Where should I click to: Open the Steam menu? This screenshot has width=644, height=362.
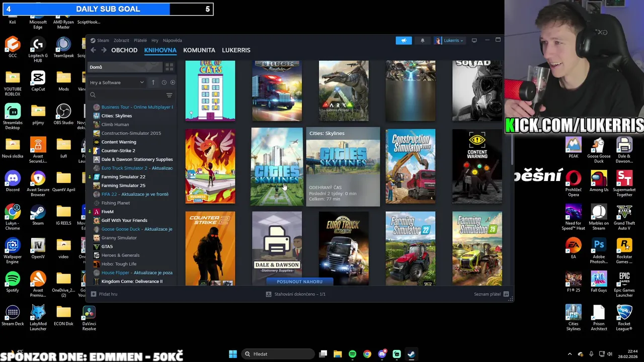coord(100,40)
